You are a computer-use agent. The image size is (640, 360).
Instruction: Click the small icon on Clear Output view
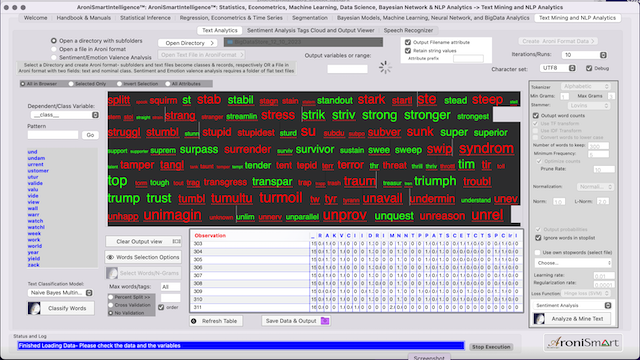coord(176,241)
